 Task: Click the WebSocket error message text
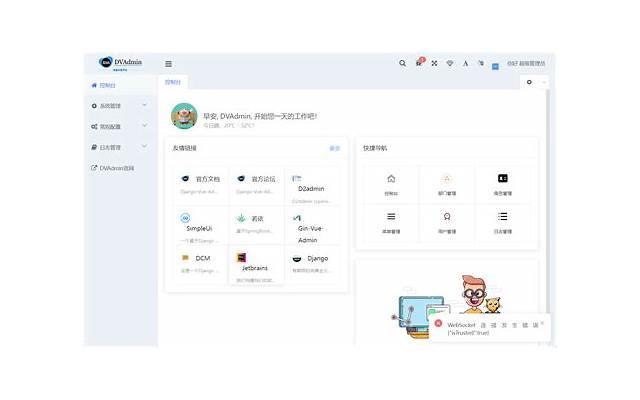pyautogui.click(x=492, y=329)
